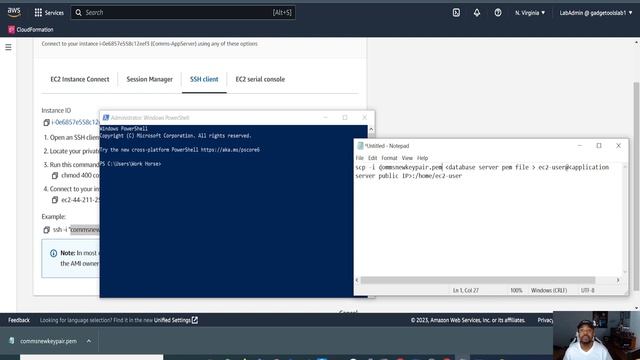Image resolution: width=640 pixels, height=360 pixels.
Task: Switch to EC2 serial console tab
Action: tap(260, 79)
